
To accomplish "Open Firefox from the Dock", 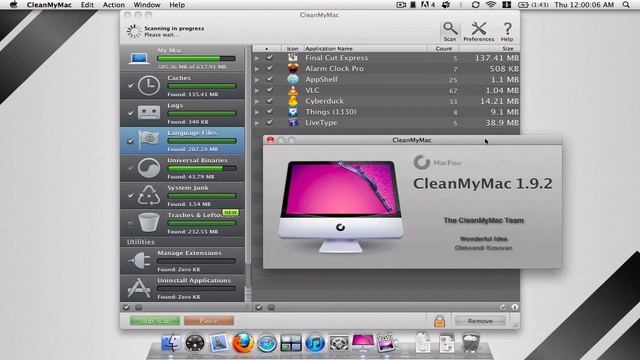I will 243,342.
